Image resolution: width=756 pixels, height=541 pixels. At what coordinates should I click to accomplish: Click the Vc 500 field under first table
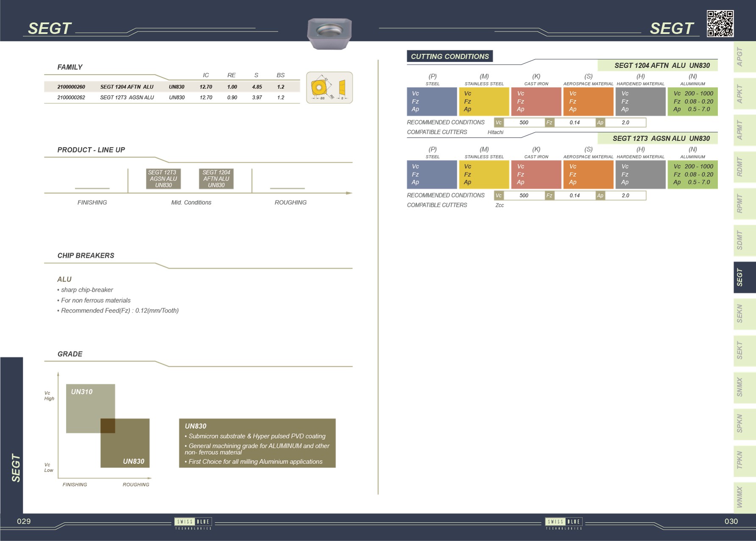click(524, 123)
